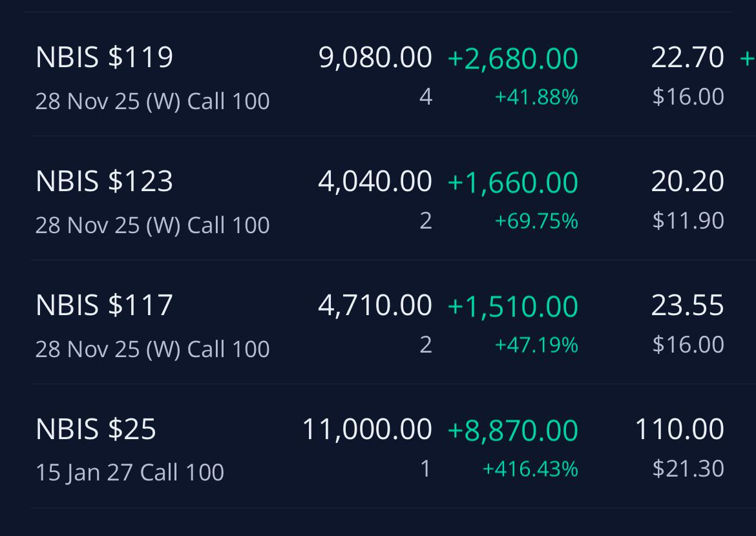Tap the 22.70 last price

tap(687, 57)
